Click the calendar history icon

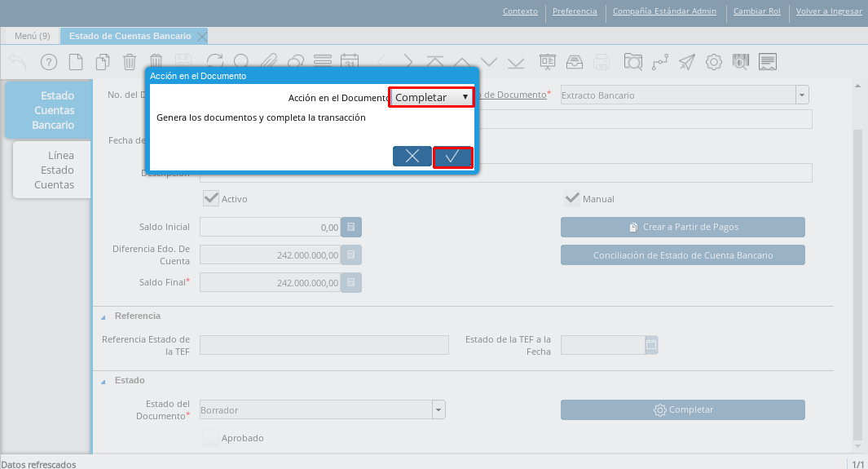(x=350, y=60)
